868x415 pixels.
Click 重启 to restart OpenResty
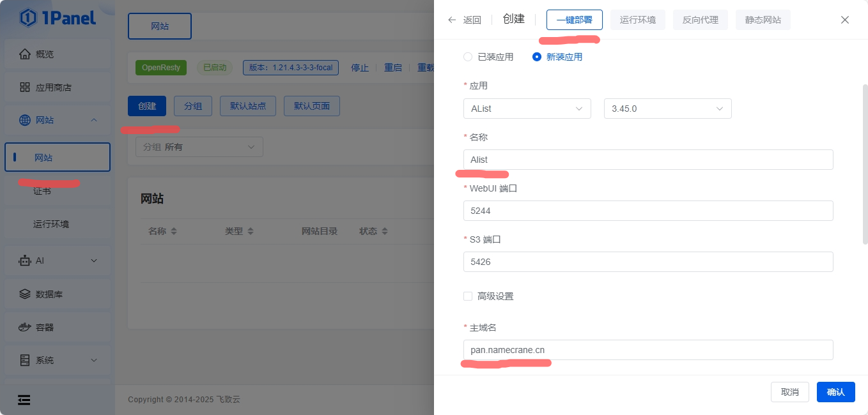click(x=393, y=68)
